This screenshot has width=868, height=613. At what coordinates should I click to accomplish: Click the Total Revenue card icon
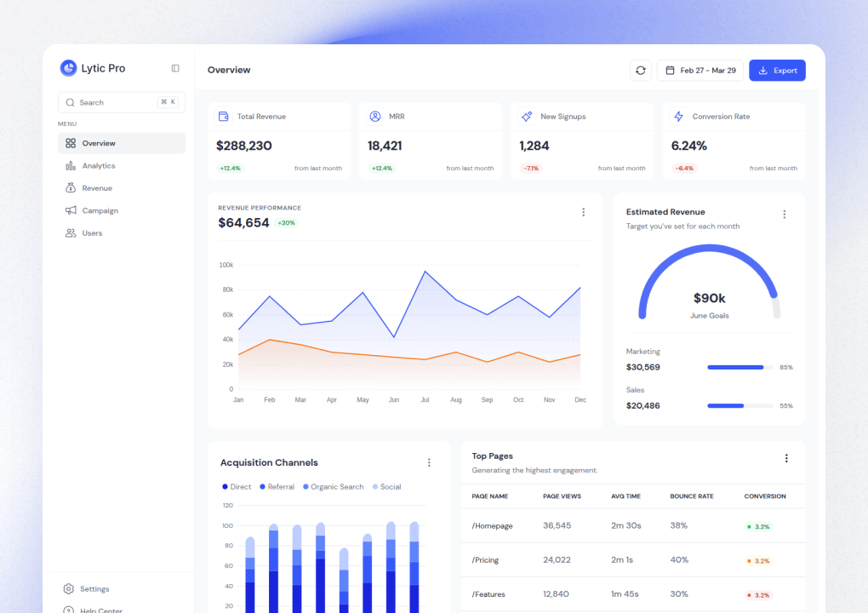tap(224, 116)
